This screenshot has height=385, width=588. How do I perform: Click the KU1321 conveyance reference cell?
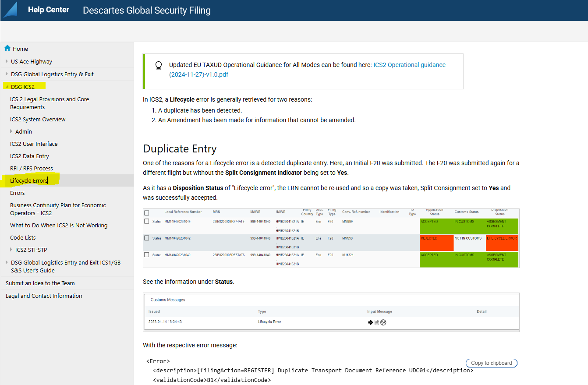[348, 255]
